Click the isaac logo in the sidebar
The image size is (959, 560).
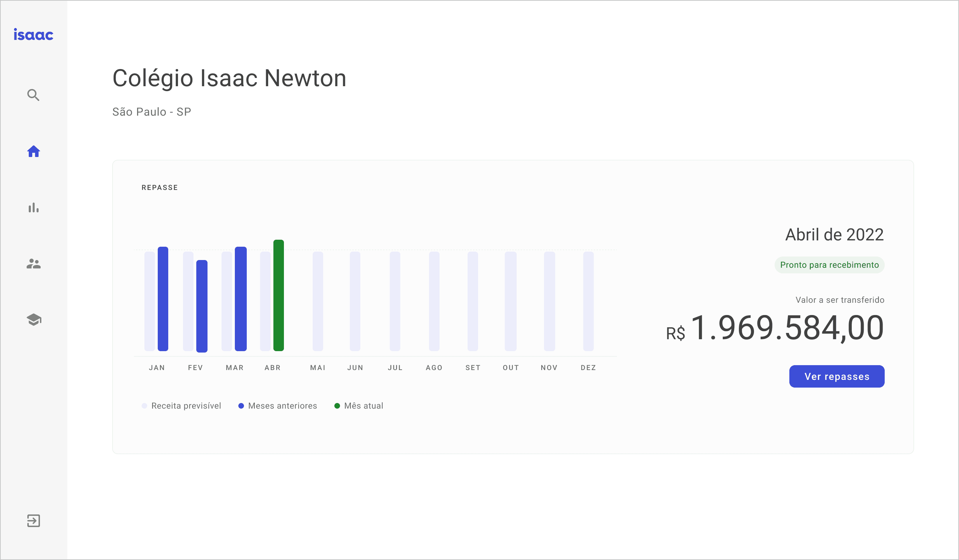click(x=34, y=35)
